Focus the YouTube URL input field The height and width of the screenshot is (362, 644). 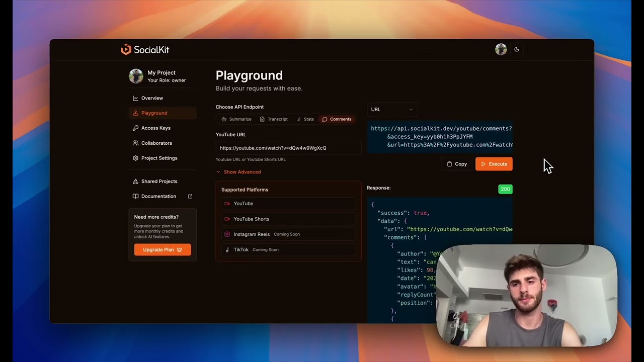pos(288,148)
